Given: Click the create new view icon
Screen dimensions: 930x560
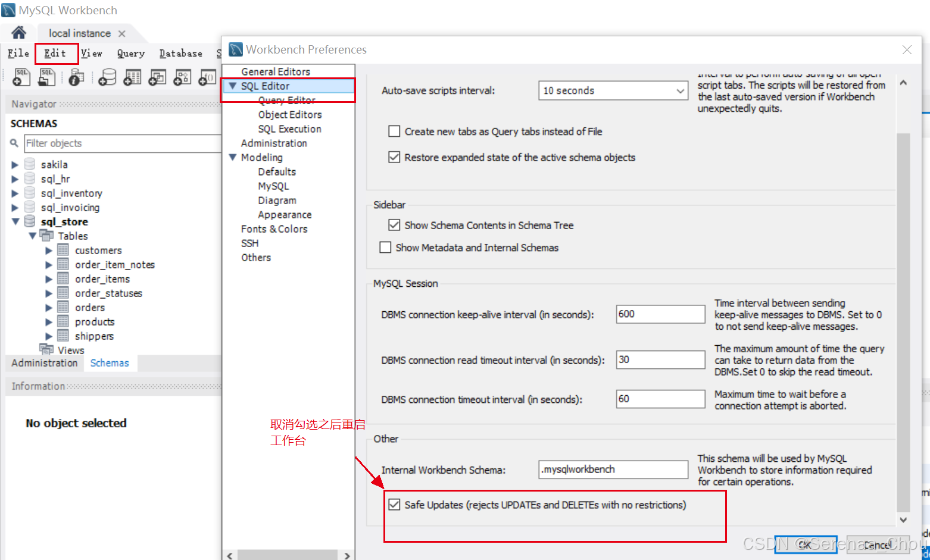Looking at the screenshot, I should coord(157,77).
